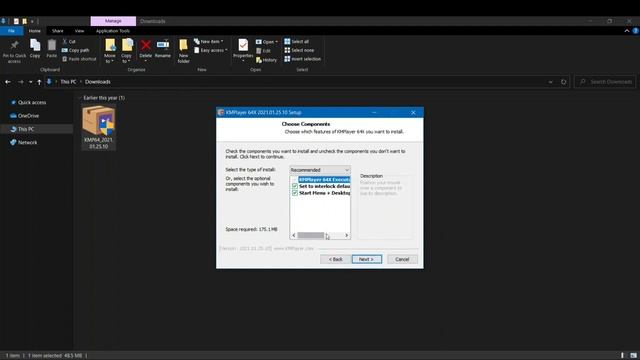This screenshot has width=640, height=360.
Task: Open Explorer help question mark icon
Action: tap(636, 31)
